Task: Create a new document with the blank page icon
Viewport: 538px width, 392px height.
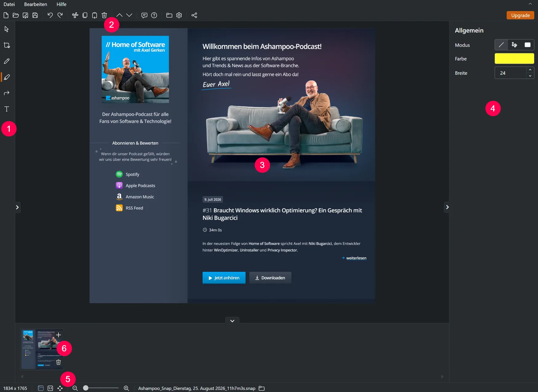Action: 6,15
